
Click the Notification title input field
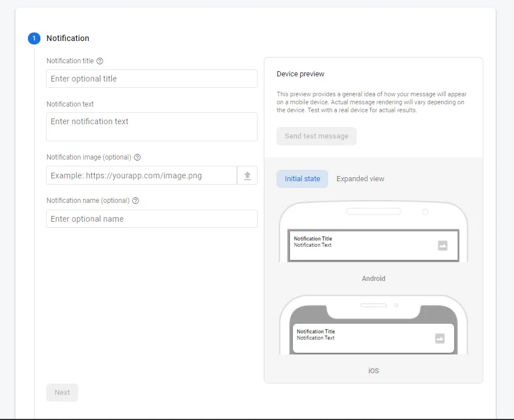click(151, 78)
